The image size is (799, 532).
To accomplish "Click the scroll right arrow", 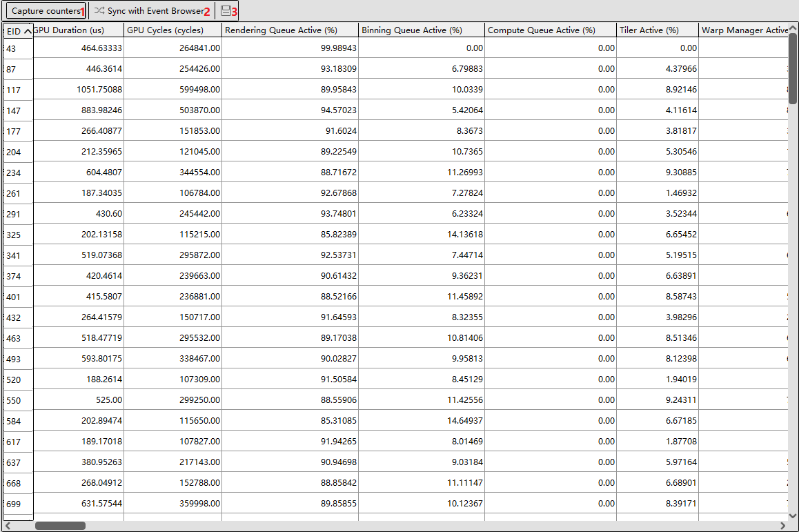I will [782, 526].
